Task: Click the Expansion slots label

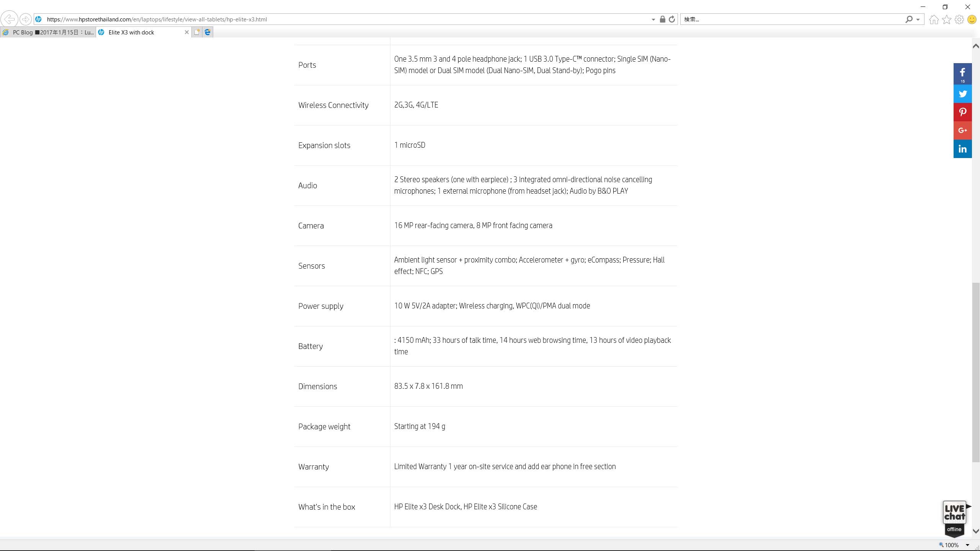Action: (324, 145)
